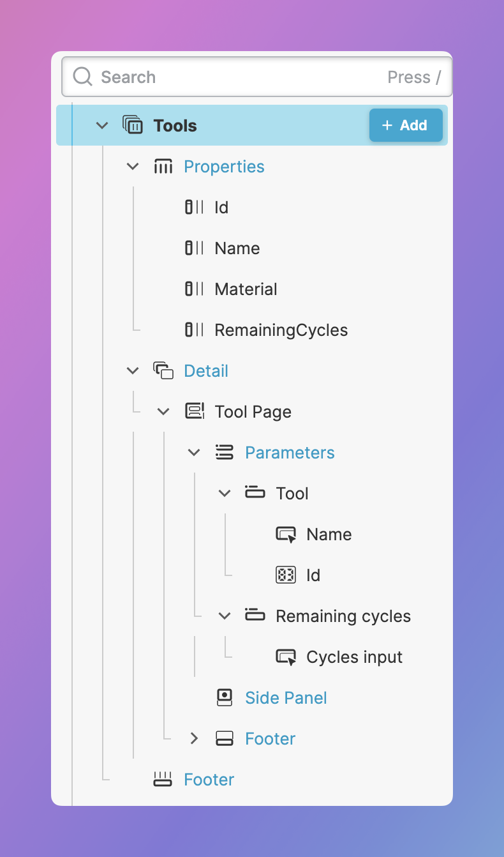Image resolution: width=504 pixels, height=857 pixels.
Task: Click the Properties columns icon
Action: coord(163,167)
